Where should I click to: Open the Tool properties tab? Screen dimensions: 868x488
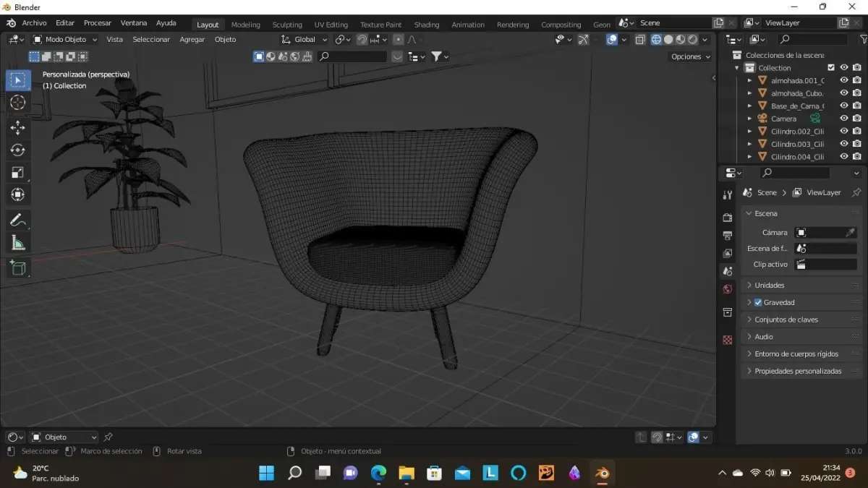coord(728,195)
